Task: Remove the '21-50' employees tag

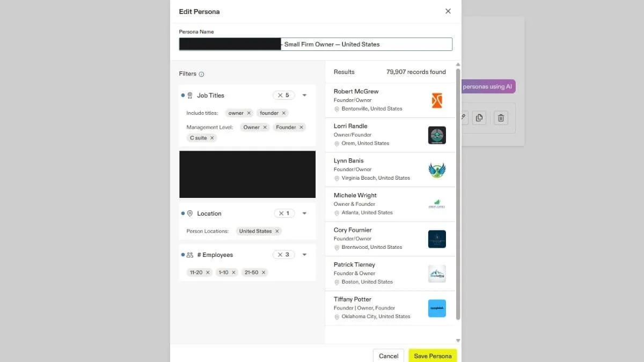Action: click(x=264, y=272)
